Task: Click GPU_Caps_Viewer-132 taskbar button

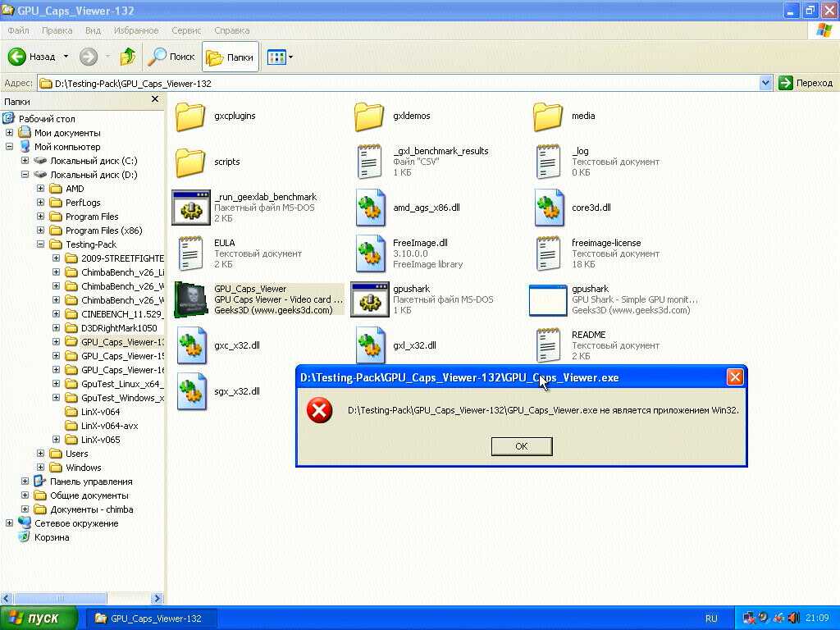Action: pyautogui.click(x=151, y=619)
